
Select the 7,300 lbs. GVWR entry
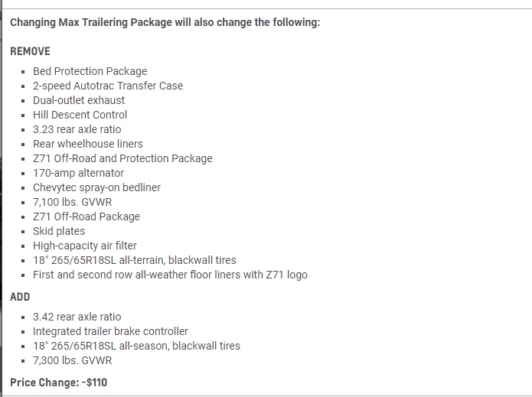pyautogui.click(x=72, y=360)
